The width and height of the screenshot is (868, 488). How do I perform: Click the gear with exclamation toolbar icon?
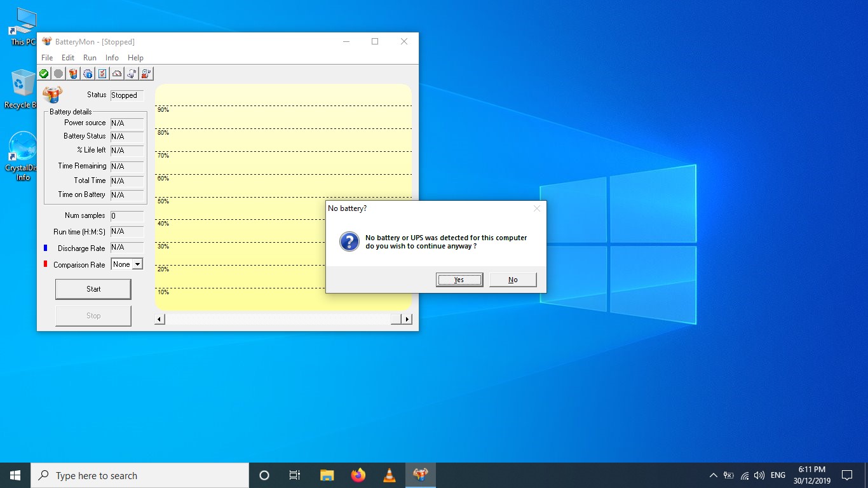(x=88, y=74)
